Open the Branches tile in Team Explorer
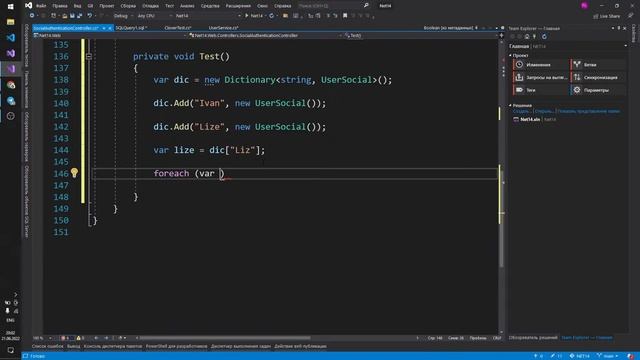This screenshot has height=360, width=640. click(598, 64)
